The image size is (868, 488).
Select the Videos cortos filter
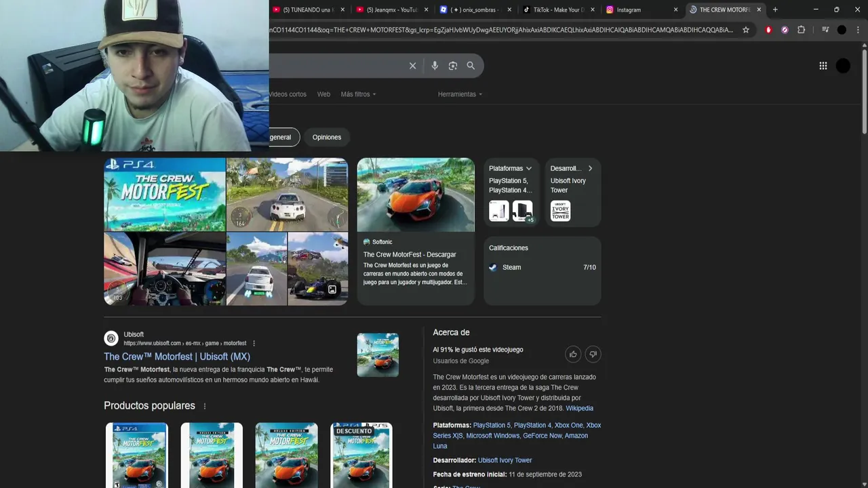[288, 94]
